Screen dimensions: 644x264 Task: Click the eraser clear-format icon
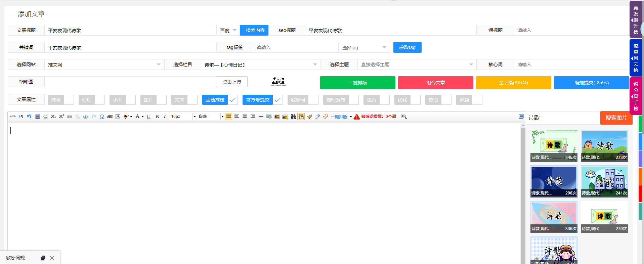coord(317,117)
